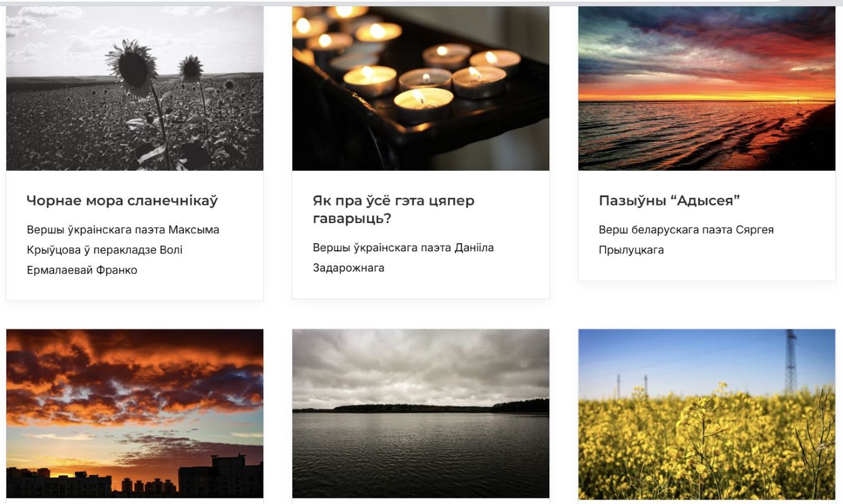
Task: Click the forest treeline in the lake photo
Action: pyautogui.click(x=421, y=406)
